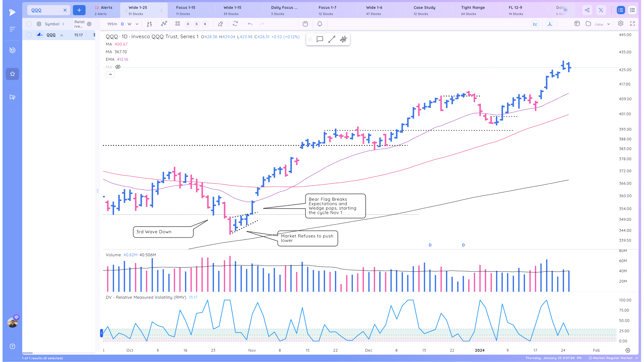Select the trend line drawing tool

[331, 39]
